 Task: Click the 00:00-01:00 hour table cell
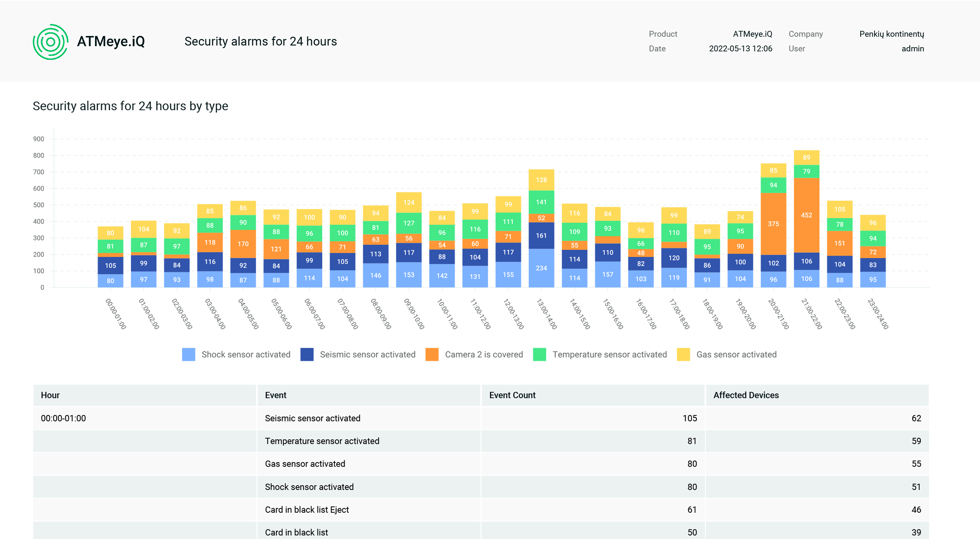[x=63, y=418]
